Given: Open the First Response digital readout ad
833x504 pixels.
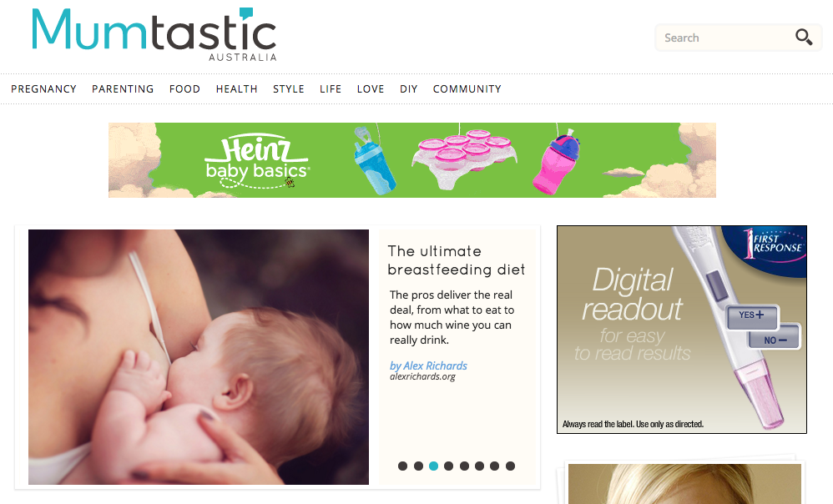Looking at the screenshot, I should coord(682,330).
